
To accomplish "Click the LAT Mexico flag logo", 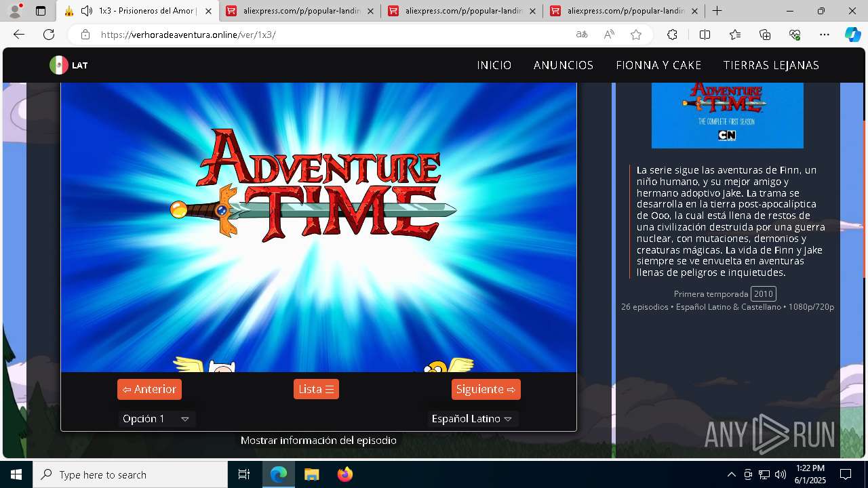I will coord(68,65).
